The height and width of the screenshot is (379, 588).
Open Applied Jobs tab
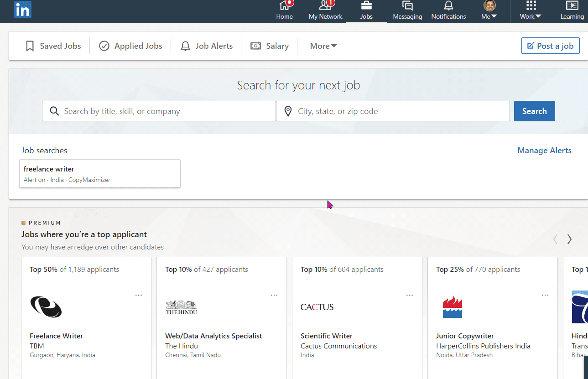click(x=130, y=46)
